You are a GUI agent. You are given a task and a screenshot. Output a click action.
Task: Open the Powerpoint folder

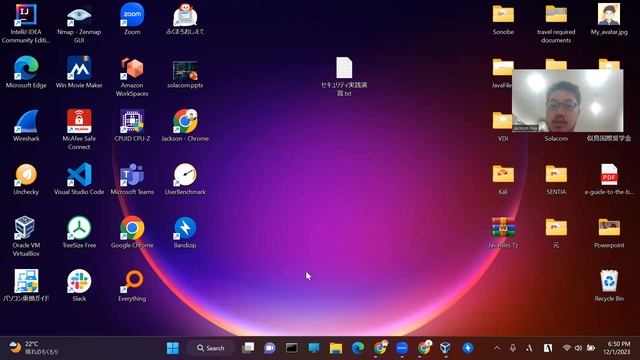[x=609, y=227]
